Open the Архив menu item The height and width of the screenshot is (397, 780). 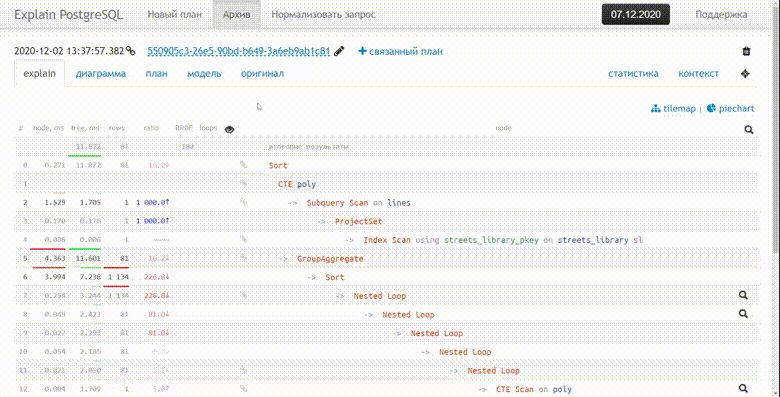pos(236,14)
